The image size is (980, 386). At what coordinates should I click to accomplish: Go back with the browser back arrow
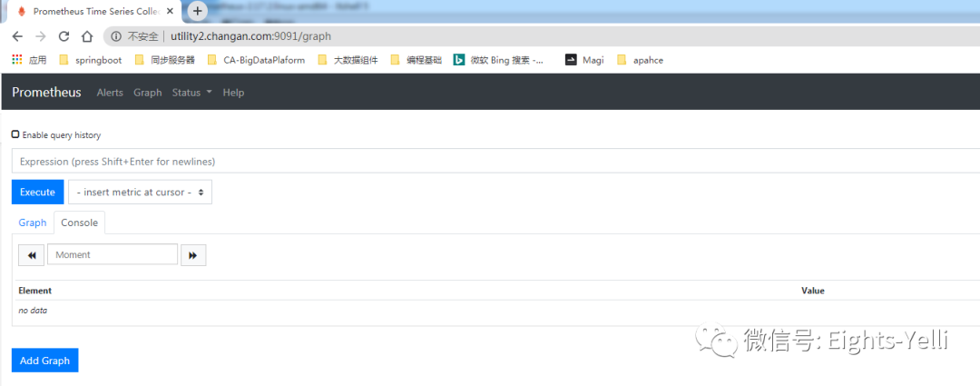[17, 36]
